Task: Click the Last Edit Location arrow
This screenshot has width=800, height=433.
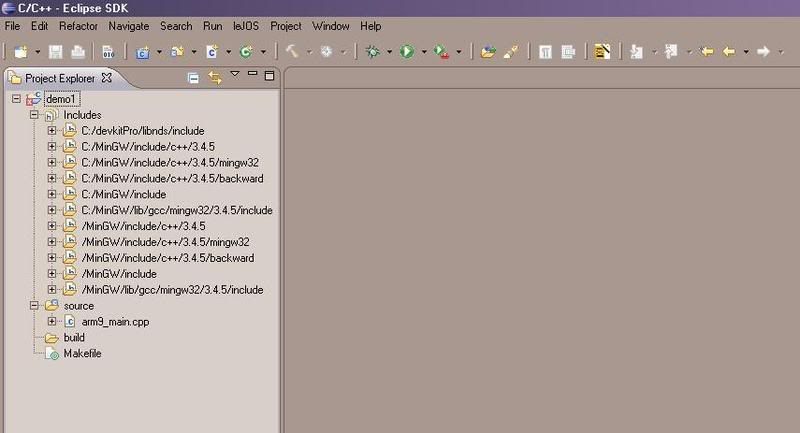Action: click(707, 52)
